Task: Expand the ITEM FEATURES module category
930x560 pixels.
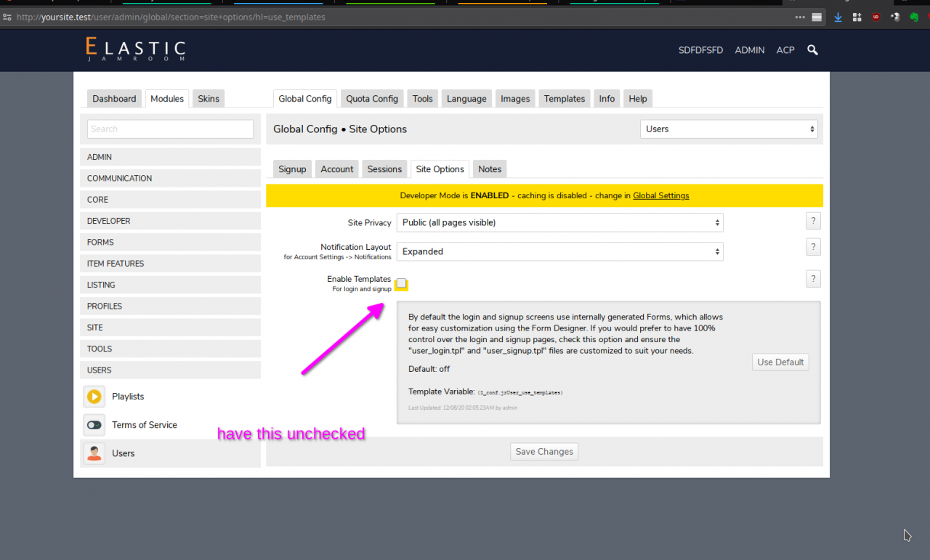Action: point(170,264)
